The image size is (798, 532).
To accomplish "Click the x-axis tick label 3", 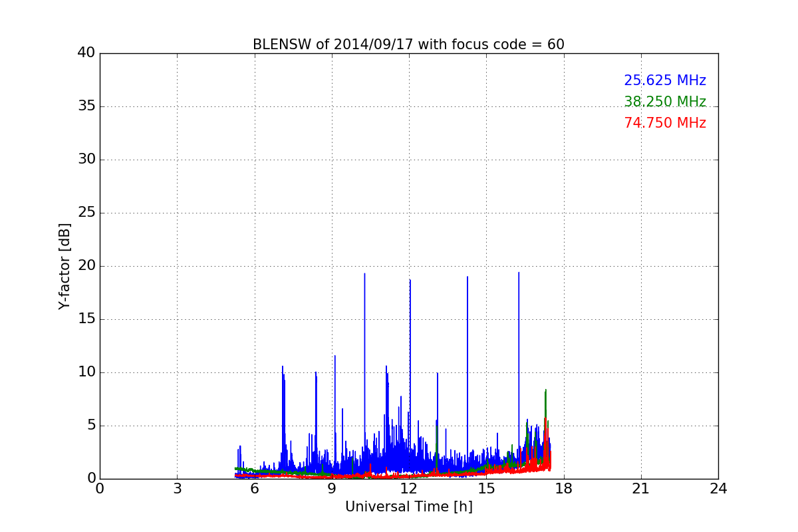I will point(177,489).
